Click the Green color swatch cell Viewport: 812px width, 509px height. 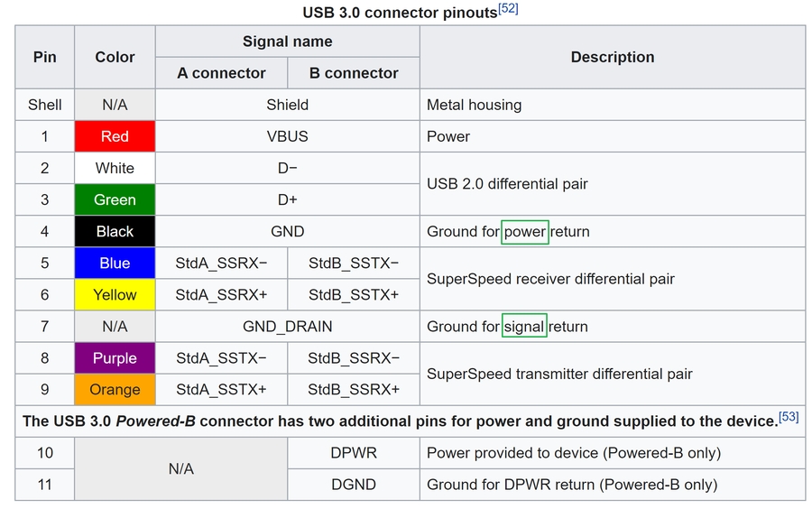click(x=115, y=199)
